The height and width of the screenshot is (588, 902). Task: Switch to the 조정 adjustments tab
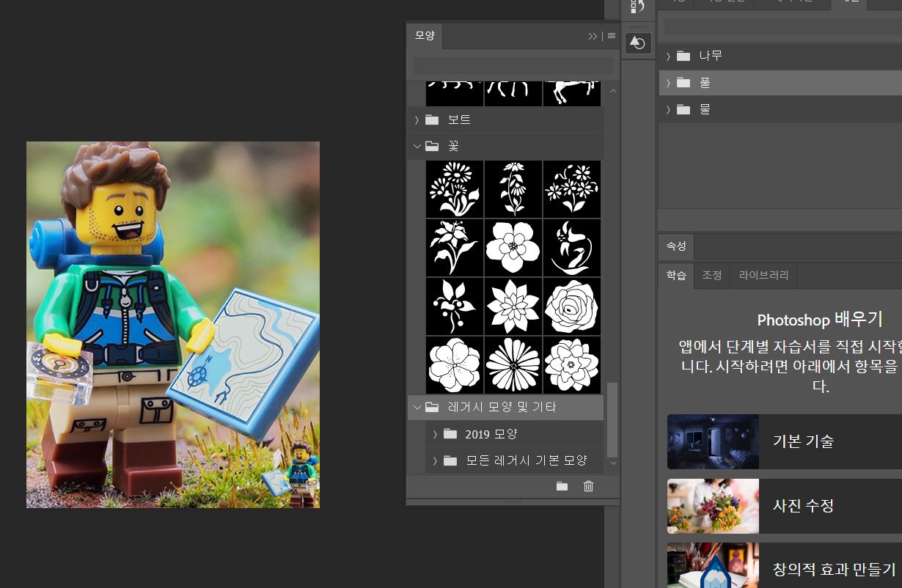712,276
